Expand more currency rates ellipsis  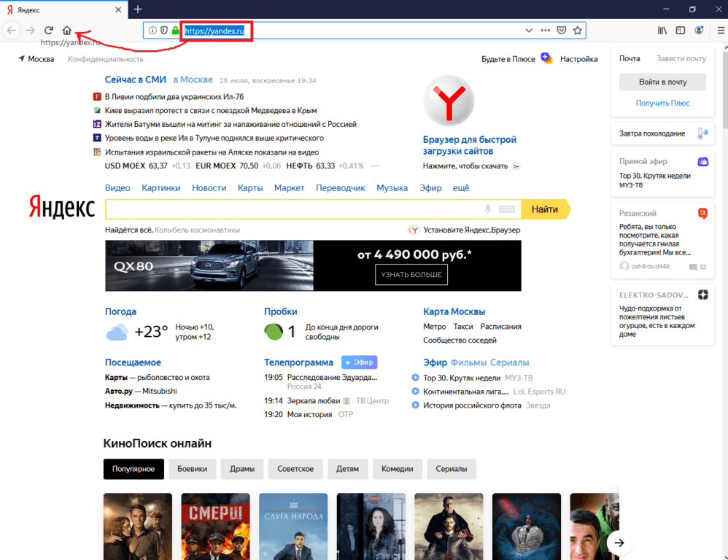point(375,166)
